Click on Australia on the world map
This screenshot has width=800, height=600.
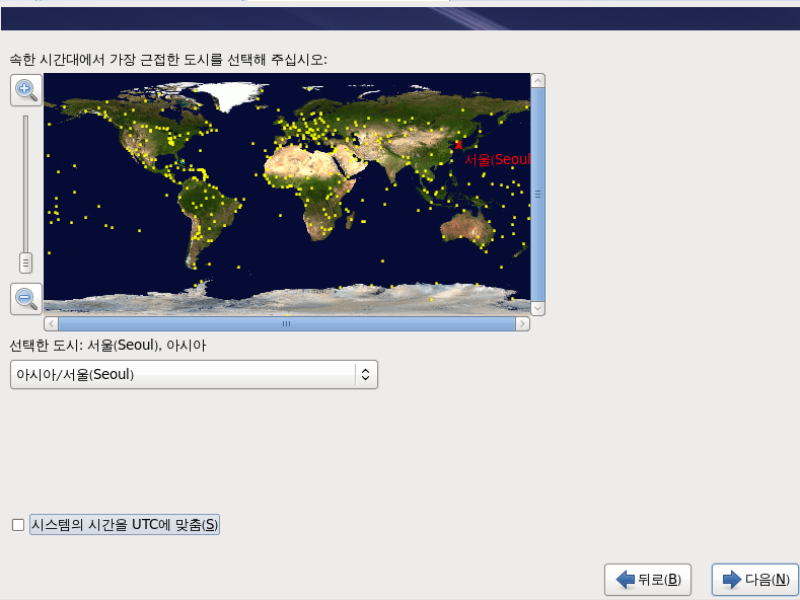click(467, 230)
